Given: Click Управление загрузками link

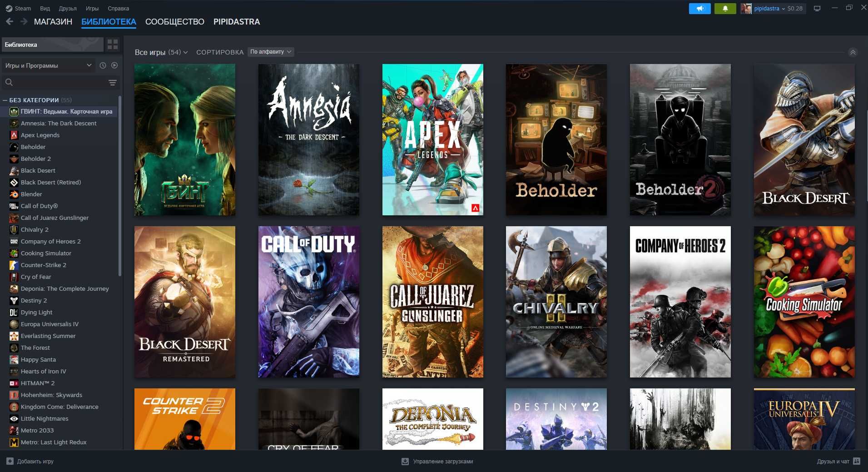Looking at the screenshot, I should pyautogui.click(x=437, y=461).
